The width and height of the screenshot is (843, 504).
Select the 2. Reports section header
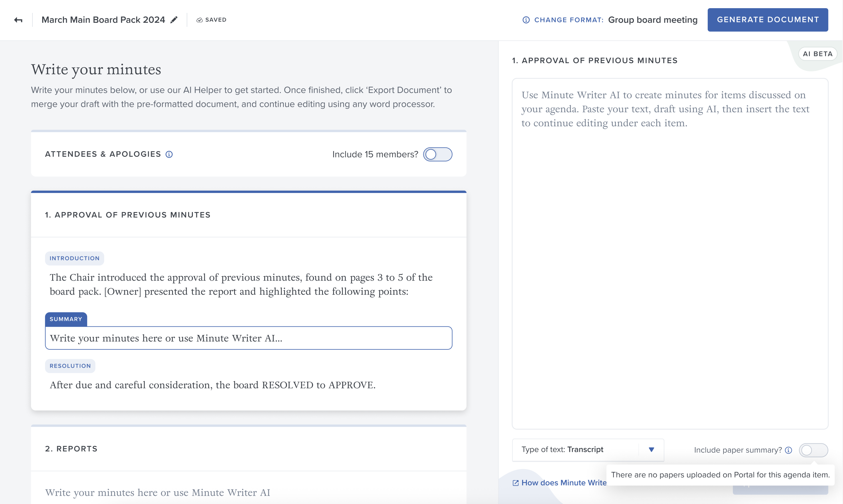pos(71,449)
